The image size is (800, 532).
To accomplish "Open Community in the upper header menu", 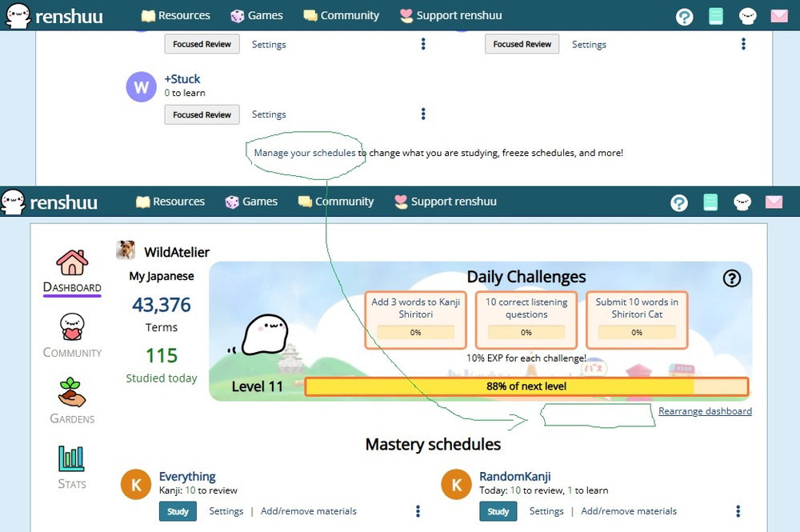I will coord(342,15).
